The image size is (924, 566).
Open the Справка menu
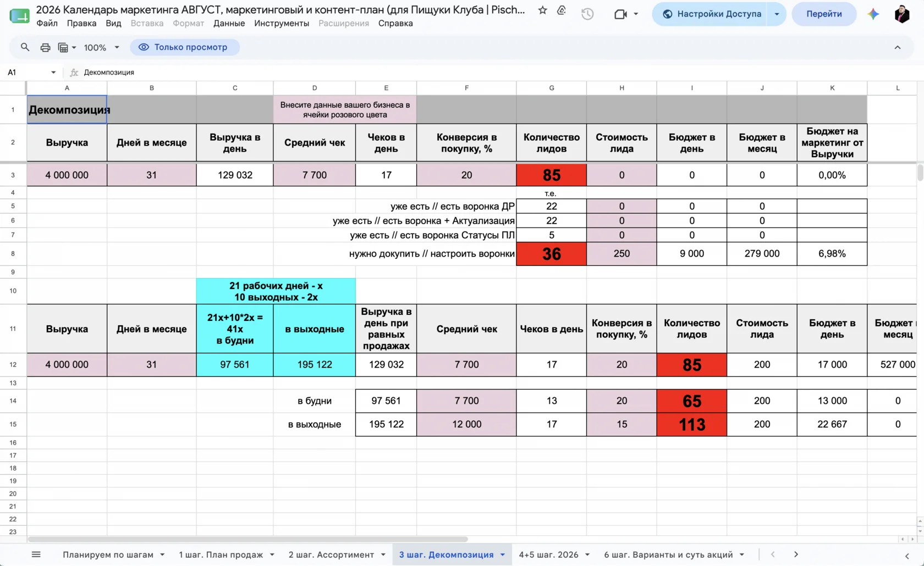[395, 23]
